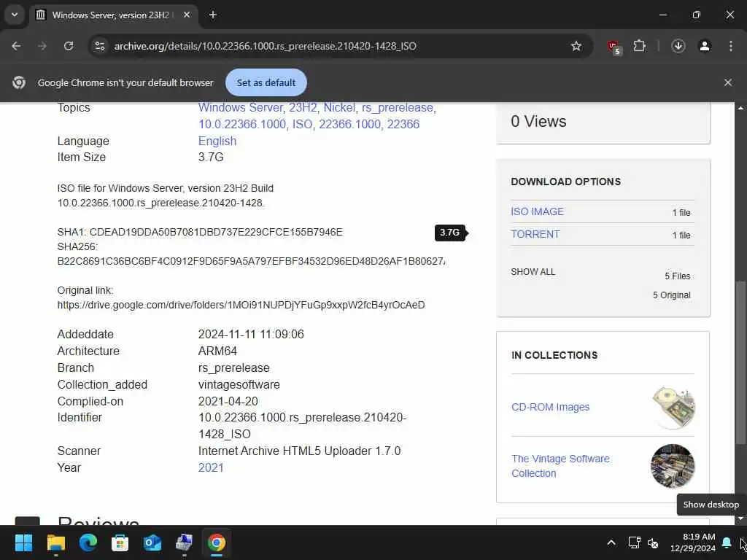Click the English language link
Viewport: 747px width, 560px height.
tap(217, 141)
